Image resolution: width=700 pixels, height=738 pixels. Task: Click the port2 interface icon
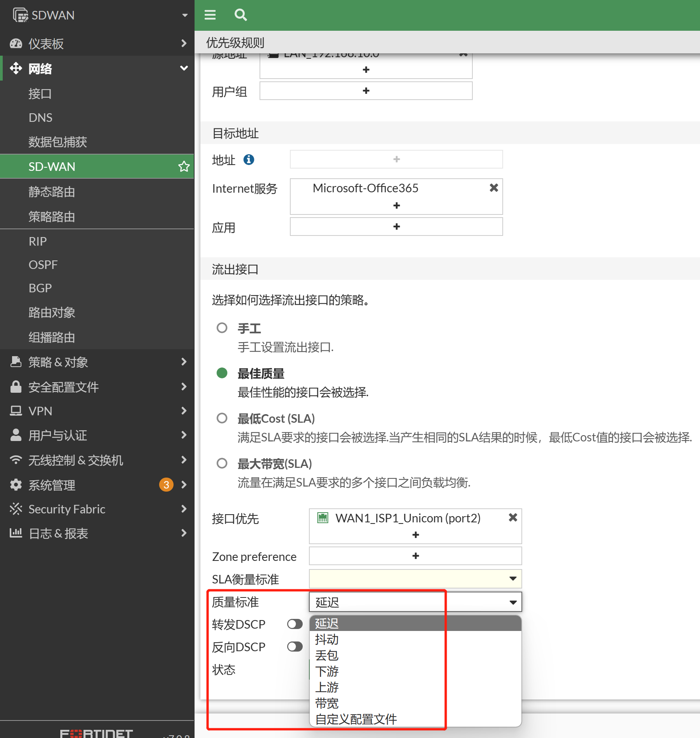323,518
